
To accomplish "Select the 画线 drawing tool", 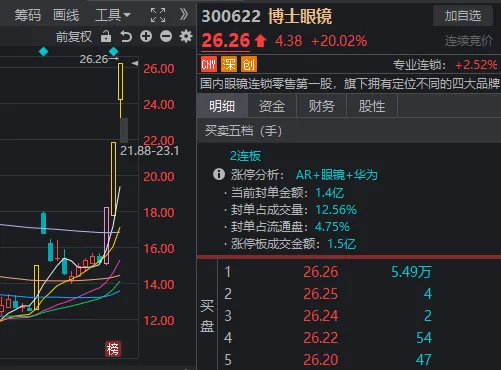I will point(66,15).
